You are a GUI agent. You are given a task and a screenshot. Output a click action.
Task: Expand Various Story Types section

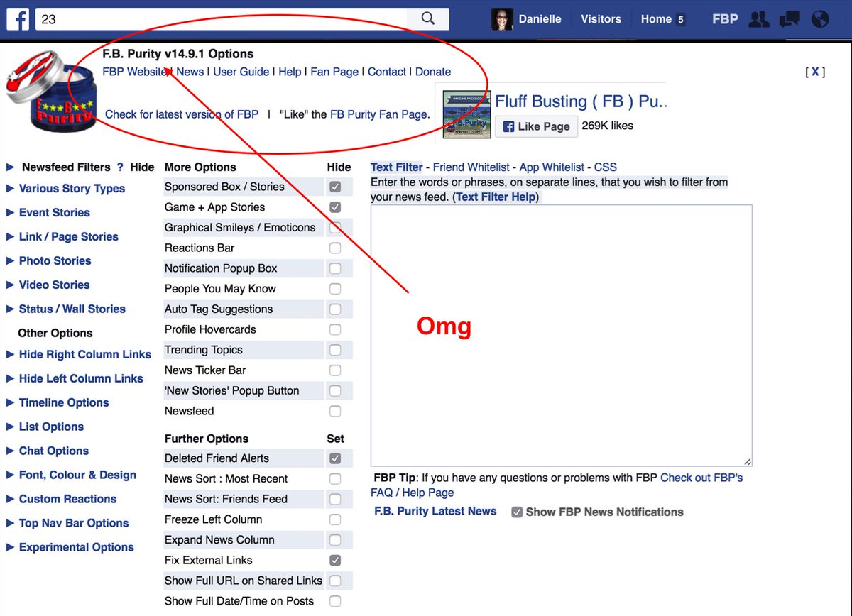tap(72, 189)
